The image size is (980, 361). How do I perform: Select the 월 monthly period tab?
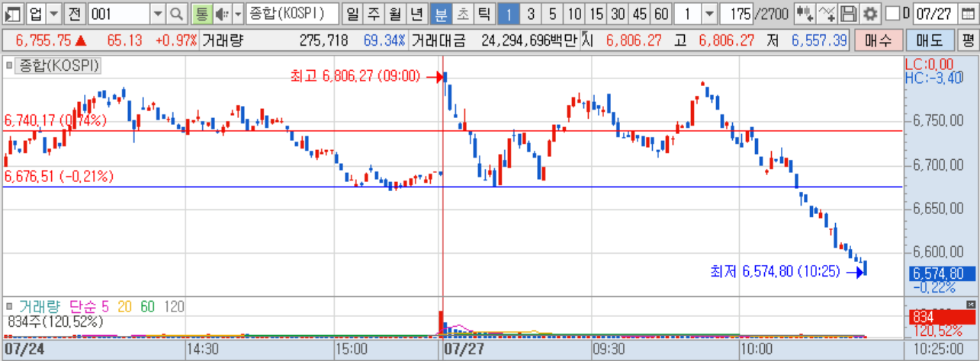pyautogui.click(x=395, y=13)
